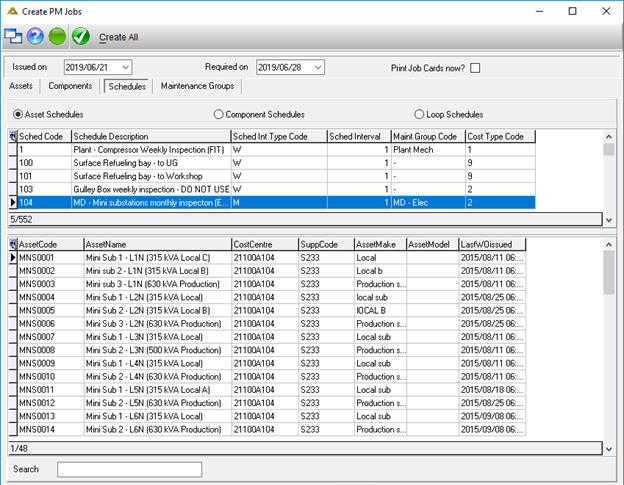Viewport: 624px width, 485px height.
Task: Select Loop Schedules radio button
Action: tap(419, 115)
